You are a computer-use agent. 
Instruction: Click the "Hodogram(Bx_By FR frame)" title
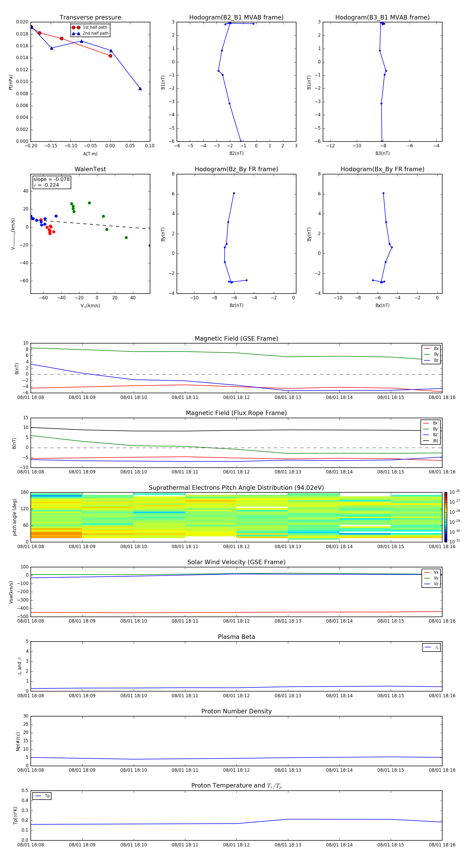point(382,169)
